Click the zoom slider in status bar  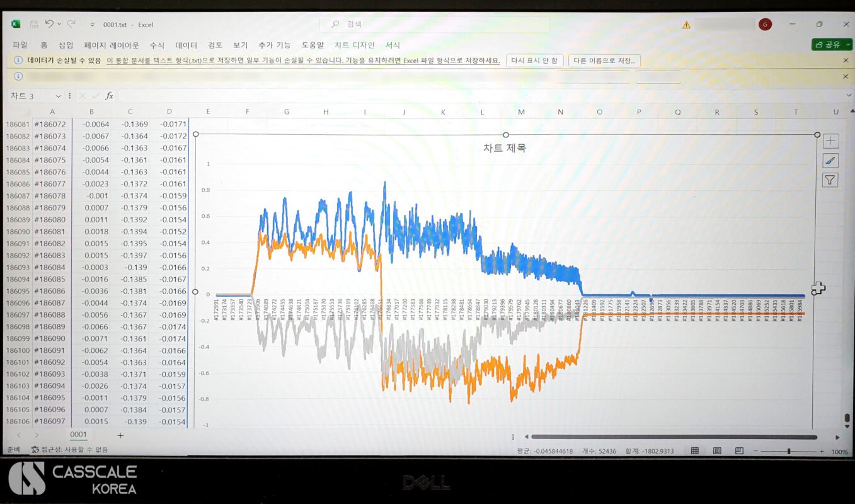click(x=788, y=451)
